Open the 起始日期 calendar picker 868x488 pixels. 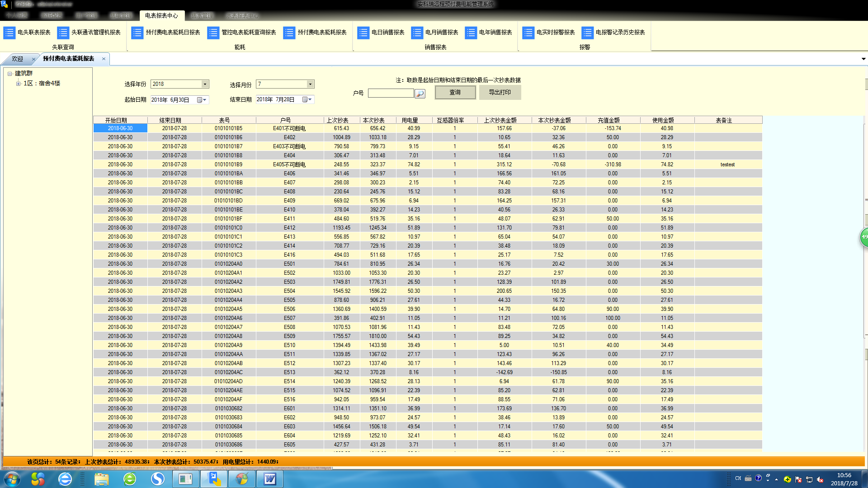tap(202, 100)
